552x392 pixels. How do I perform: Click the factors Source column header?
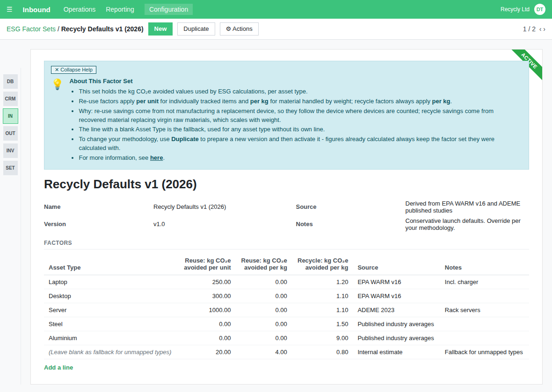tap(368, 268)
